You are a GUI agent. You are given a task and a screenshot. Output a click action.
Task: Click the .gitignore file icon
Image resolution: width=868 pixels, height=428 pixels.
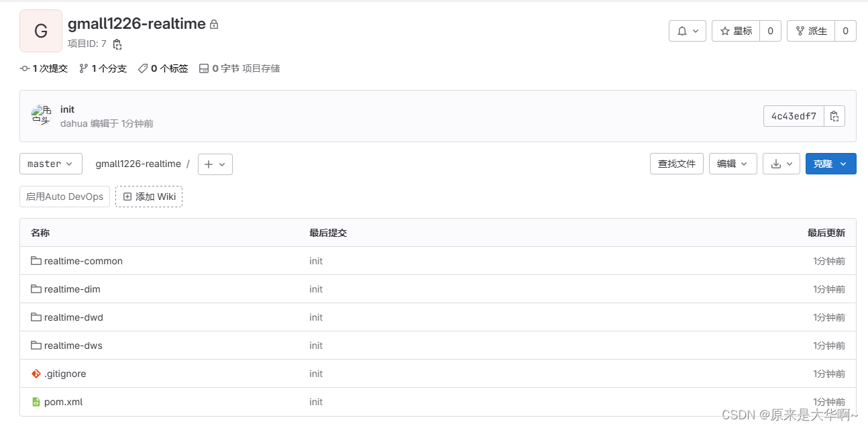coord(36,374)
